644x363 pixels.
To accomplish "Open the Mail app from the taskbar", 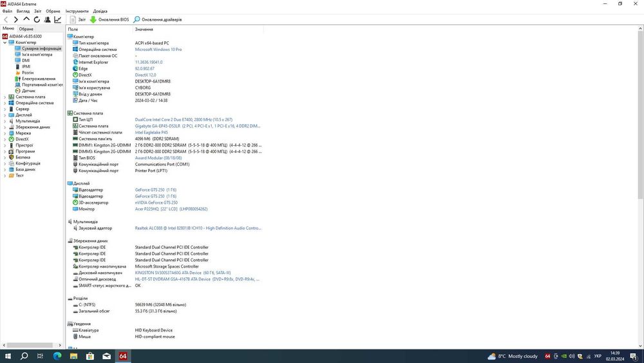I will [106, 356].
